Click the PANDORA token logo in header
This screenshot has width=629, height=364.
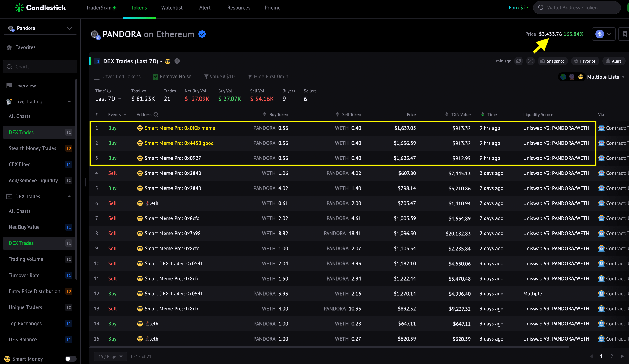click(x=95, y=34)
